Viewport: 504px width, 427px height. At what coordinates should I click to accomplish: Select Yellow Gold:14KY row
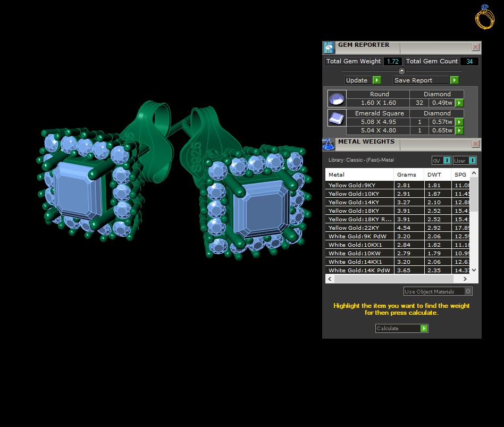397,202
